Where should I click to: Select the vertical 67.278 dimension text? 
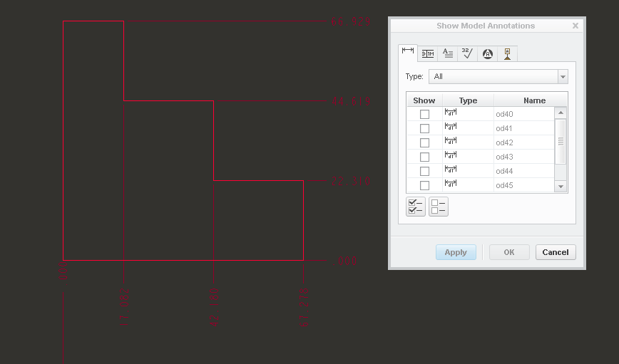pos(304,307)
